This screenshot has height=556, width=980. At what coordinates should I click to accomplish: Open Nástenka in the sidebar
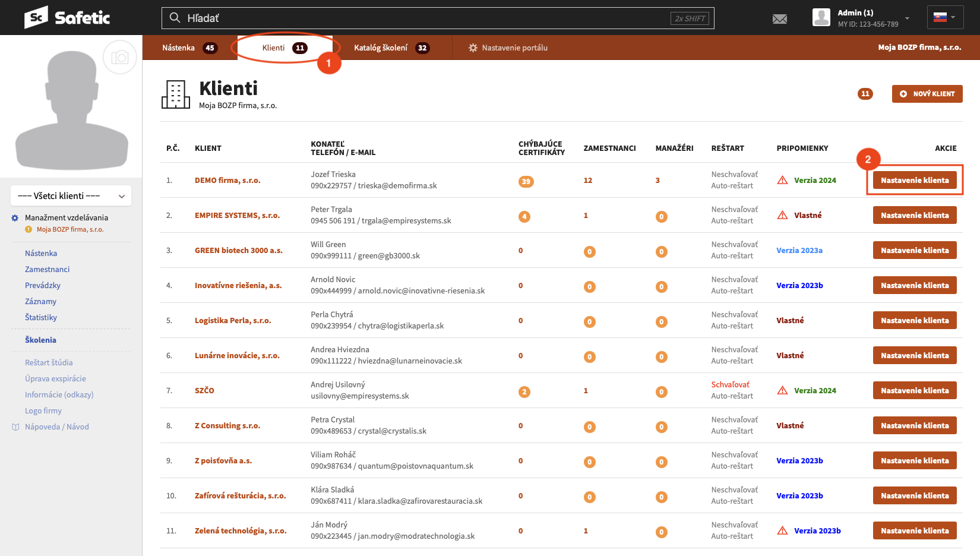point(41,253)
